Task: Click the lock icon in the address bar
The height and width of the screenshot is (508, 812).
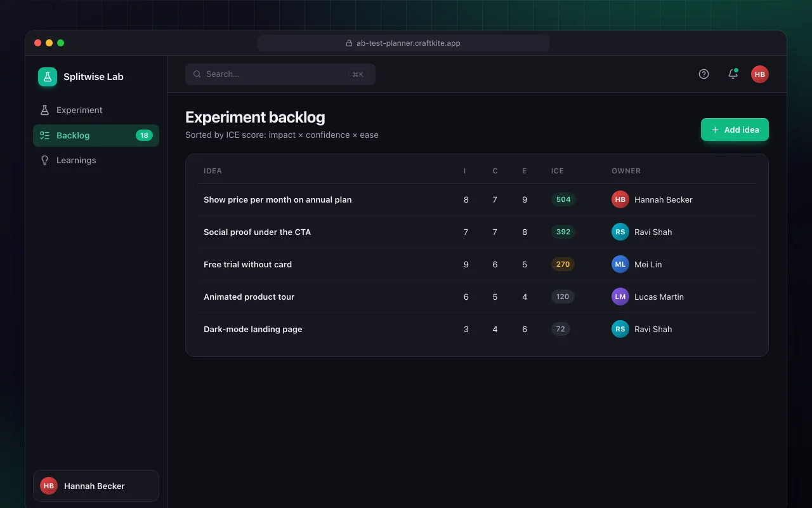Action: pos(349,43)
